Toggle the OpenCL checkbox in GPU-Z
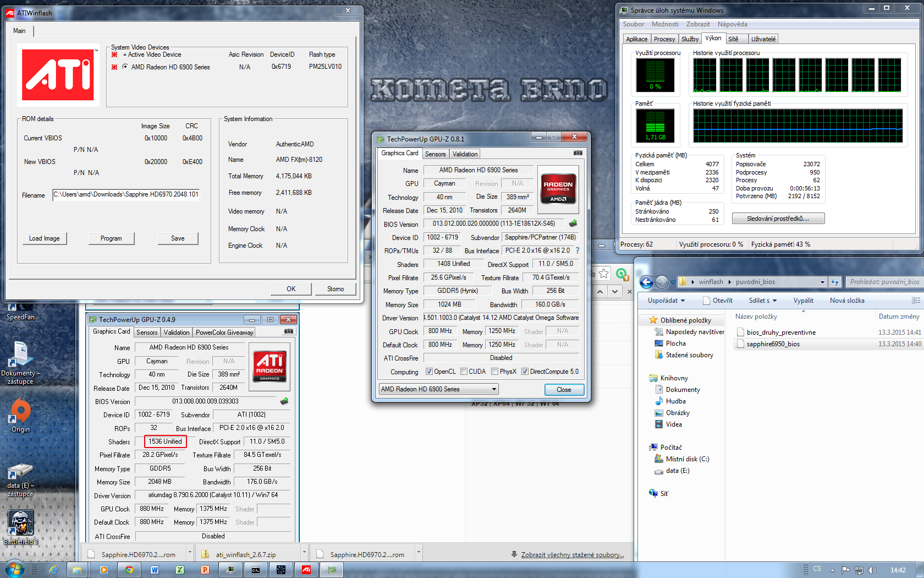924x578 pixels. (429, 372)
